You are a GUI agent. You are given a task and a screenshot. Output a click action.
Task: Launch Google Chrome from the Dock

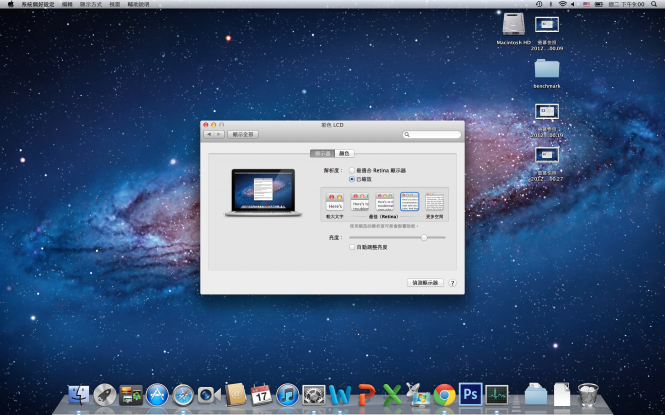click(444, 396)
